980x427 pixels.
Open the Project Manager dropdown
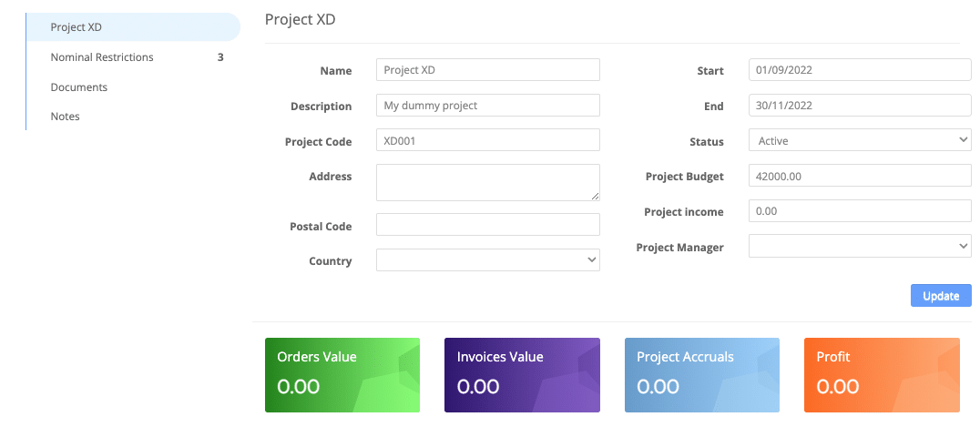coord(860,247)
